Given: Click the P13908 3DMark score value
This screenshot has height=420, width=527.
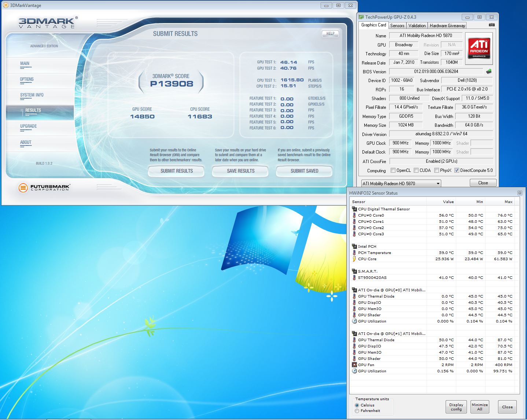Looking at the screenshot, I should 172,84.
